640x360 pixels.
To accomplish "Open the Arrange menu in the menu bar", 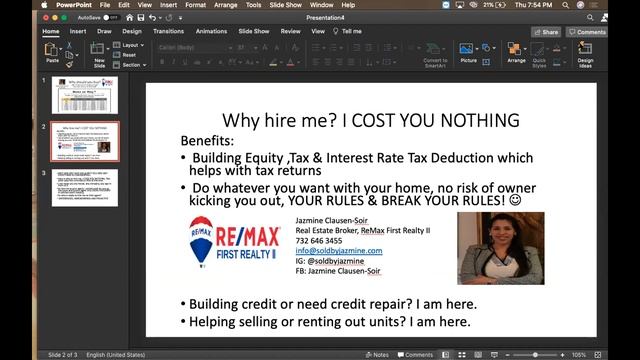I will (225, 5).
